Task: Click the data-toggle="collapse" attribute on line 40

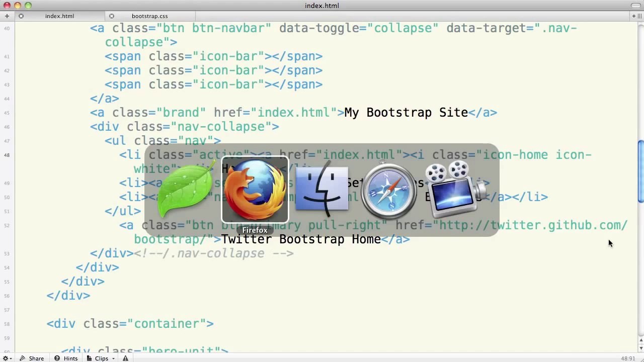Action: (359, 28)
